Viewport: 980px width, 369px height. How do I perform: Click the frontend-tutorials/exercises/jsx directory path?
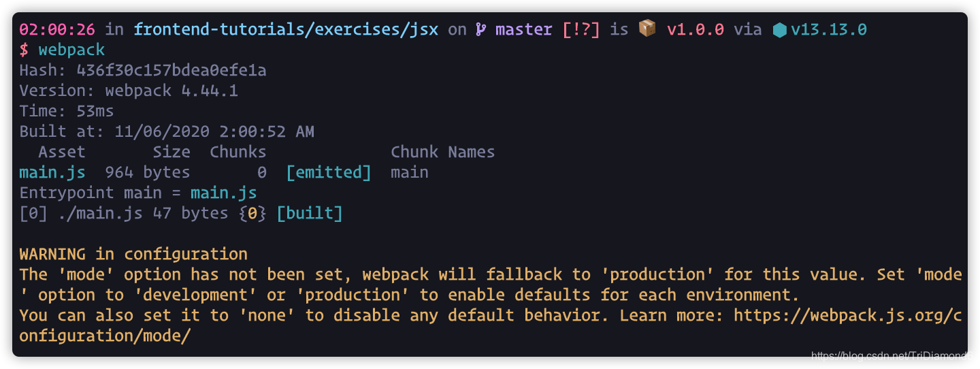(286, 30)
